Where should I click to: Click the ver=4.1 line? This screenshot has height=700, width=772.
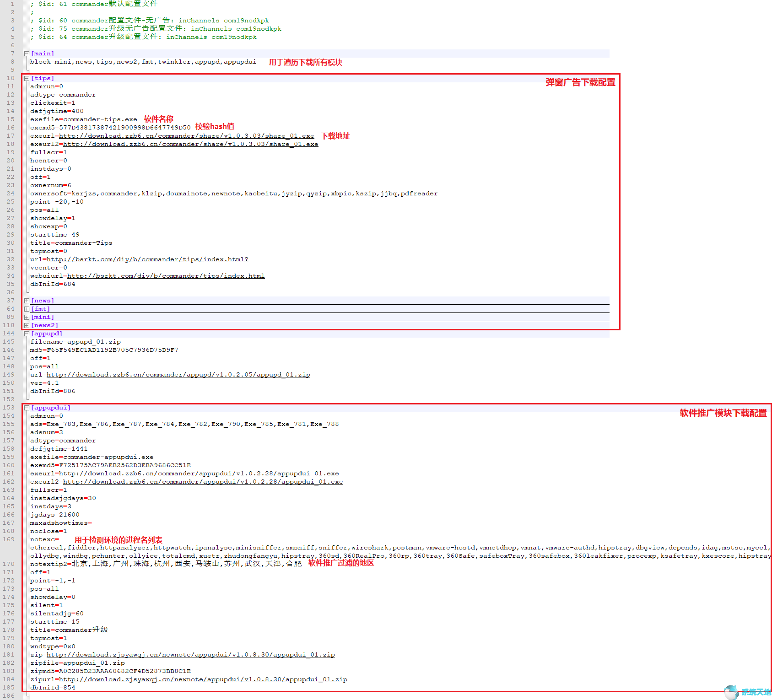pos(44,383)
